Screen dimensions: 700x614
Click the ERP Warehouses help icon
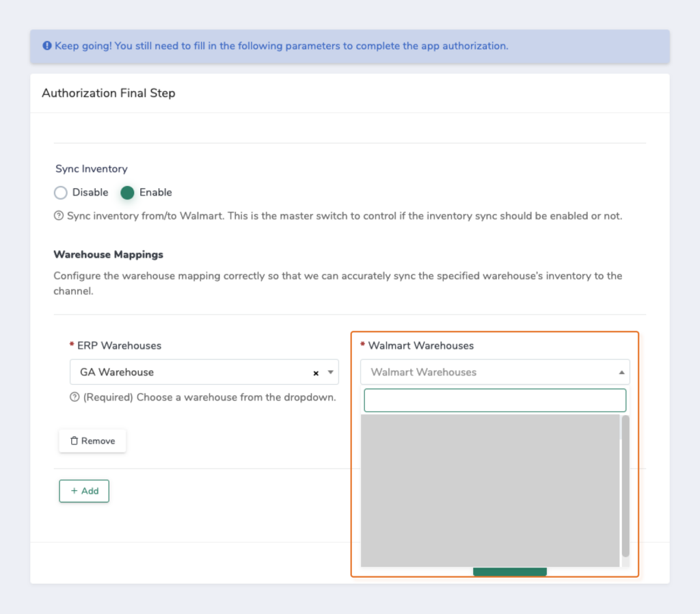pyautogui.click(x=75, y=397)
